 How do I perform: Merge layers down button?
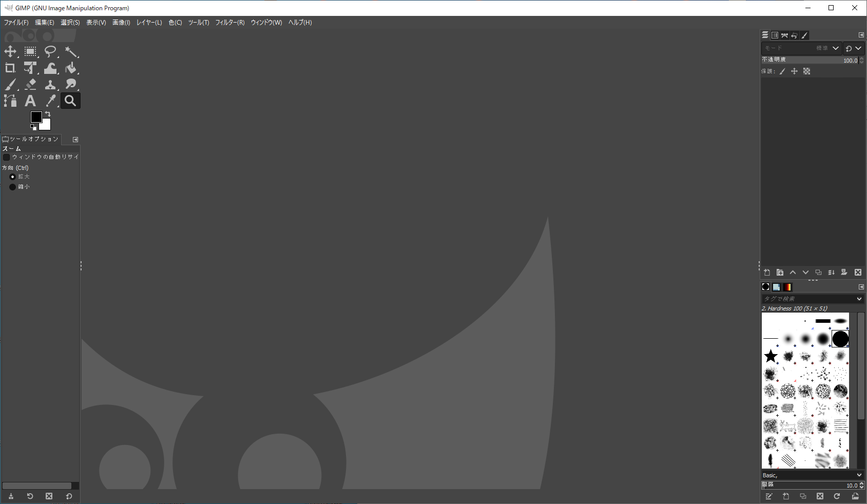point(831,273)
